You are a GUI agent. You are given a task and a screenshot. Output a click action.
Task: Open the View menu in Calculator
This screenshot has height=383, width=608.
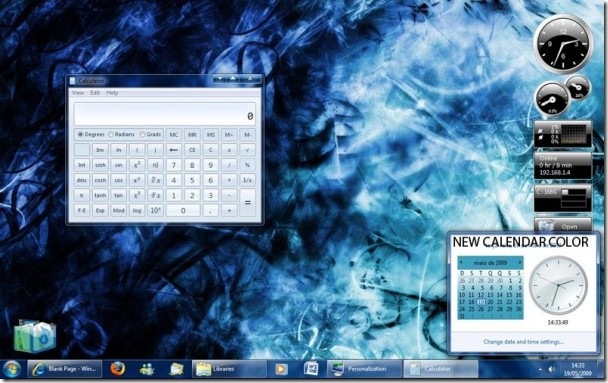(78, 93)
